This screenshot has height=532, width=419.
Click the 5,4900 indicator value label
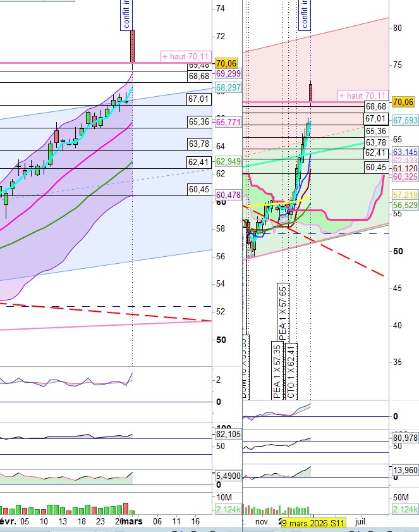coord(225,475)
